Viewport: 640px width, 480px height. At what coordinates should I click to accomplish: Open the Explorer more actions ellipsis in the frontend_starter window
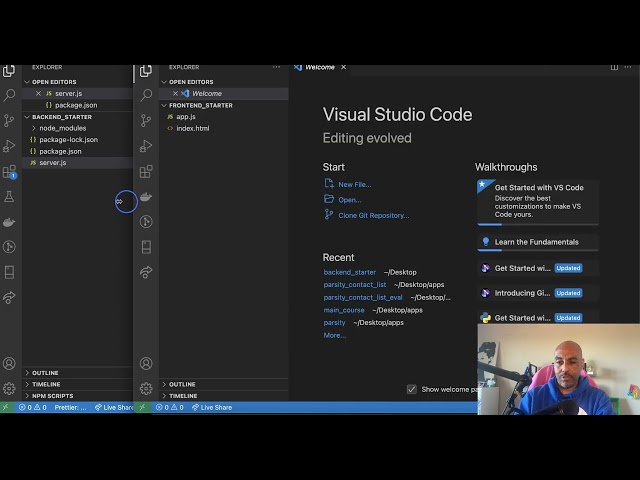pos(276,67)
